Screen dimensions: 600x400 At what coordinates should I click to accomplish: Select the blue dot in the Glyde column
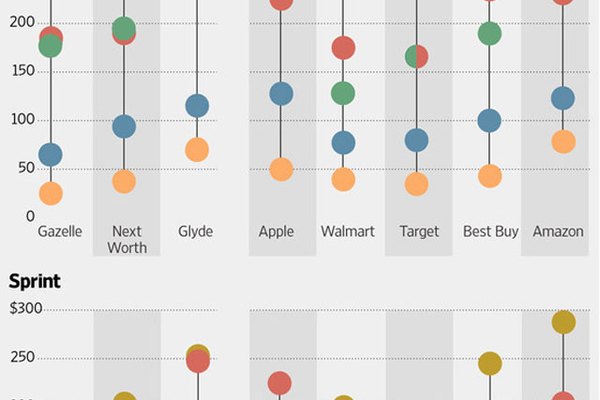pos(197,106)
